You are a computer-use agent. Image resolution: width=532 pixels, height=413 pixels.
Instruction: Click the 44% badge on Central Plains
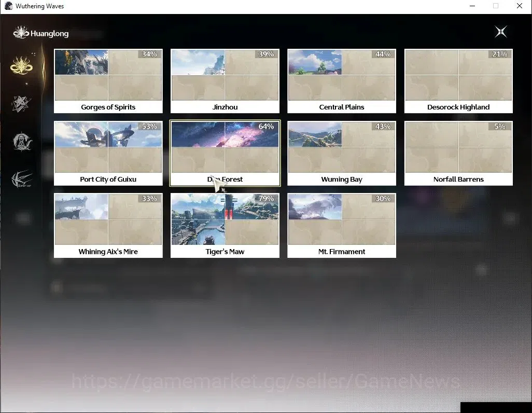tap(383, 54)
